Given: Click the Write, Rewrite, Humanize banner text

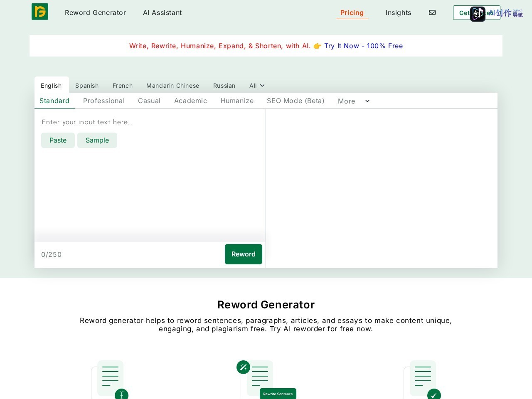Looking at the screenshot, I should (220, 46).
